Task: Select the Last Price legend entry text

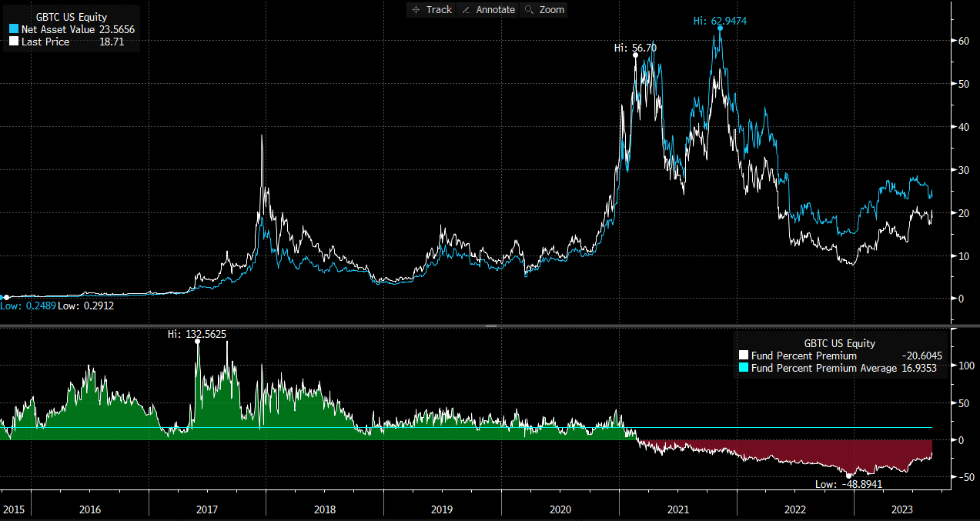Action: 45,42
